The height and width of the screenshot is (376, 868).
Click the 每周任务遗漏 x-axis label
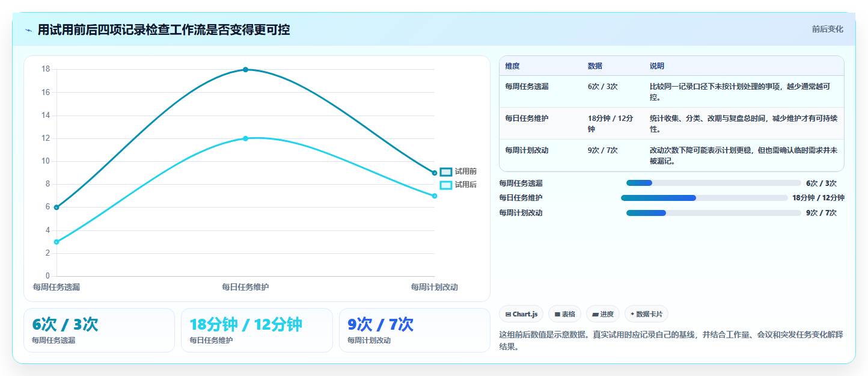click(x=57, y=287)
